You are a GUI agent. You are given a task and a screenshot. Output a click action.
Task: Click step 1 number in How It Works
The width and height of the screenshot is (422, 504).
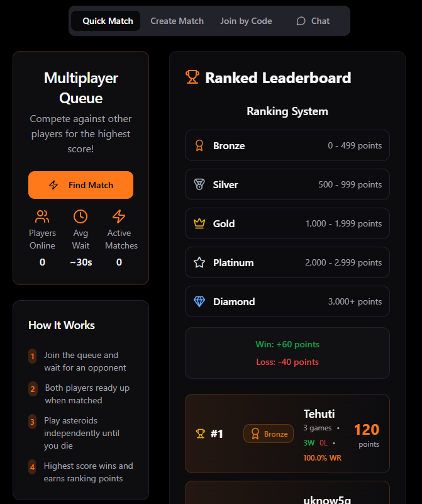click(x=32, y=356)
